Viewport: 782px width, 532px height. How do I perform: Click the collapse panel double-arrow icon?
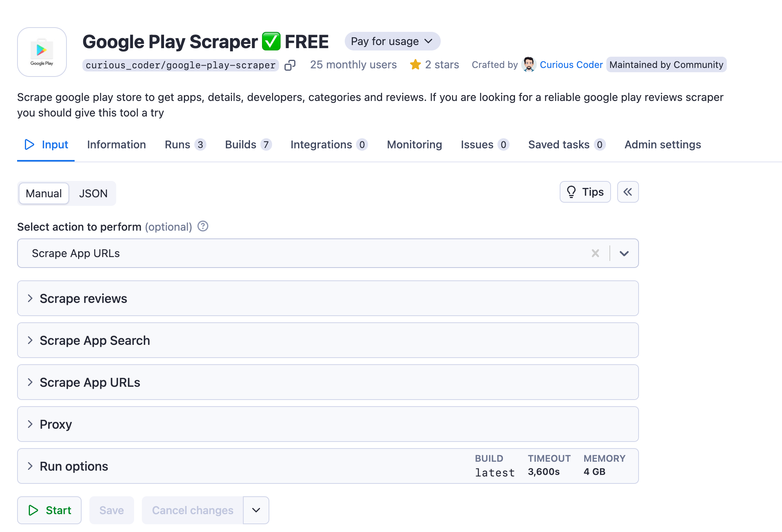[627, 192]
